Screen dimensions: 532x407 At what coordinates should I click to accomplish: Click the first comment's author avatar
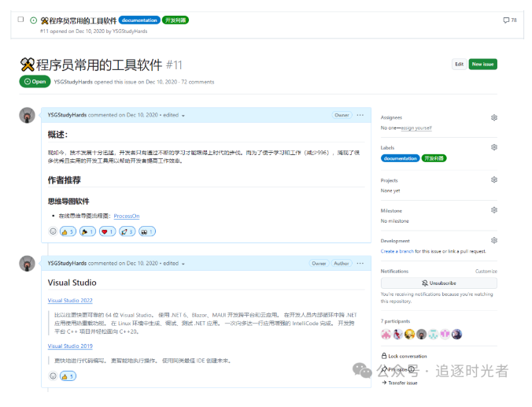point(27,115)
